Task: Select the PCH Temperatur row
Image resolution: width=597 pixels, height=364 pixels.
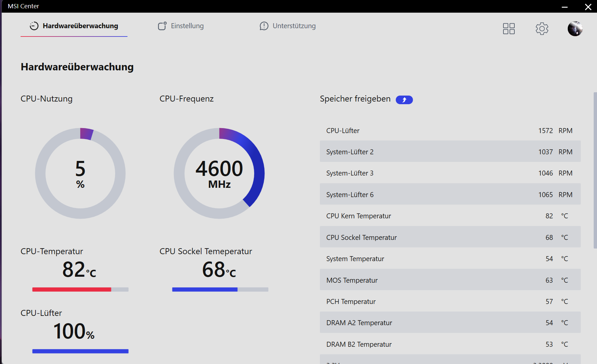Action: click(x=450, y=302)
